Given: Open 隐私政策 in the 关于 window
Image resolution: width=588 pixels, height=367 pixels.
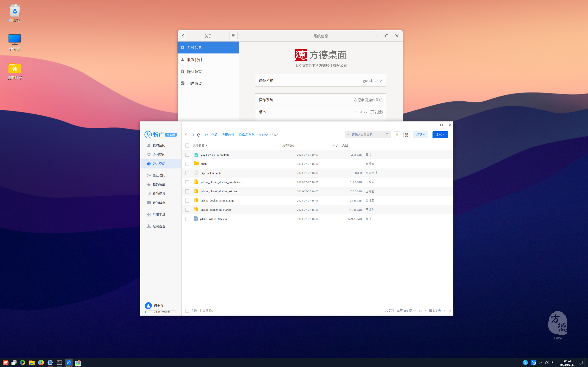Looking at the screenshot, I should [208, 71].
